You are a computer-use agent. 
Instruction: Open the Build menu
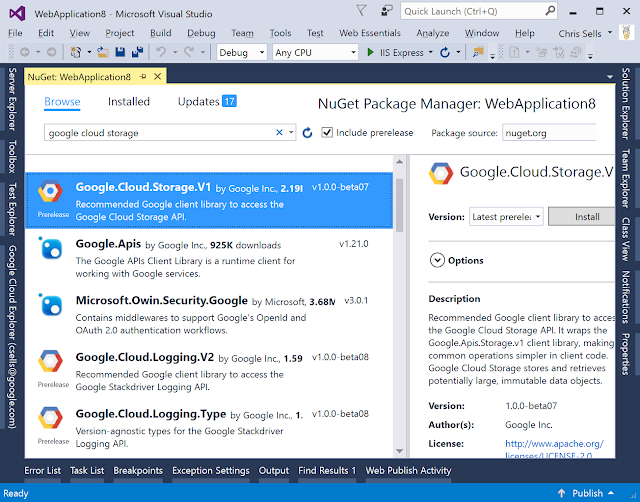click(x=160, y=33)
